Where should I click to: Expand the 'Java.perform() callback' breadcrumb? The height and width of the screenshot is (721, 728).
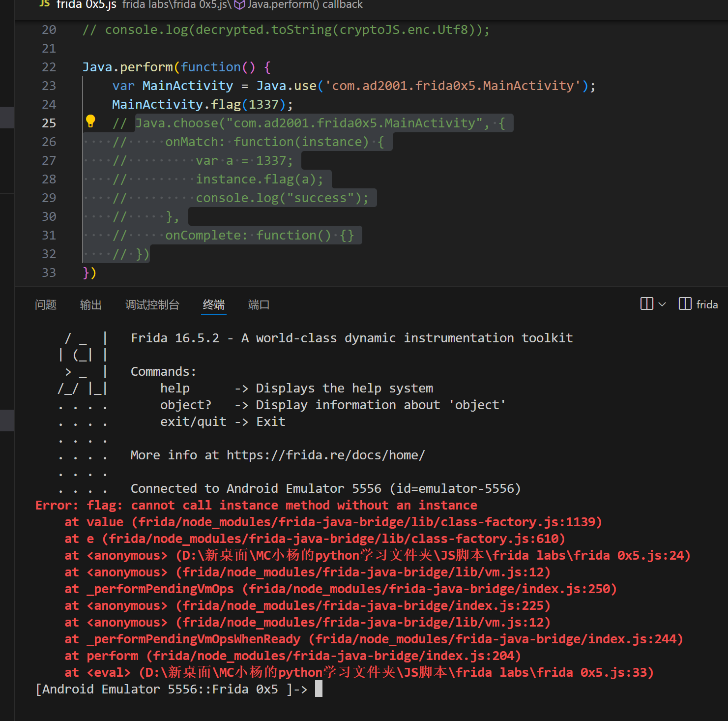[305, 5]
